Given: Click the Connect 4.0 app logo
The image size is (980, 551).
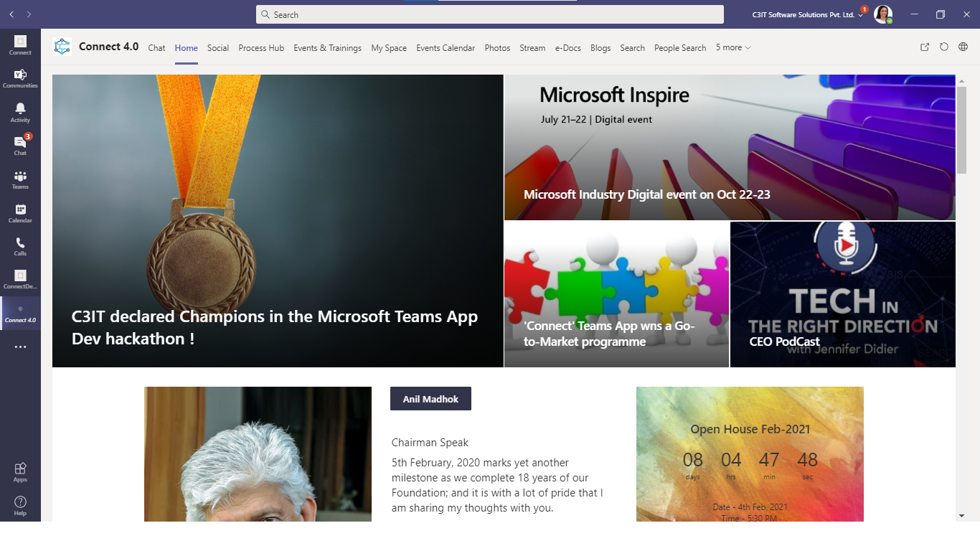Looking at the screenshot, I should tap(62, 47).
